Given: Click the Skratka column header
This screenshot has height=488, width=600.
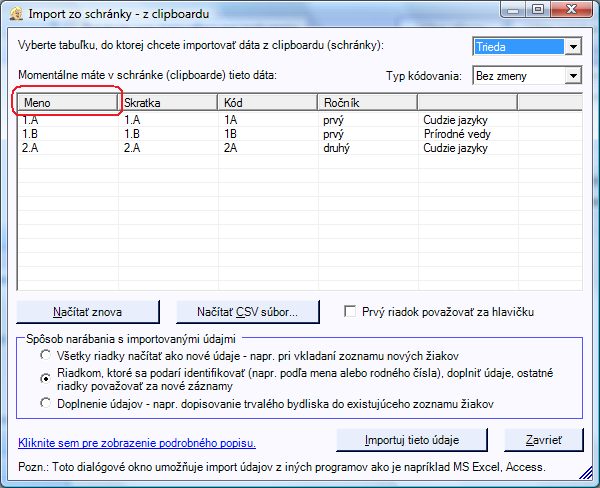Looking at the screenshot, I should (x=167, y=103).
